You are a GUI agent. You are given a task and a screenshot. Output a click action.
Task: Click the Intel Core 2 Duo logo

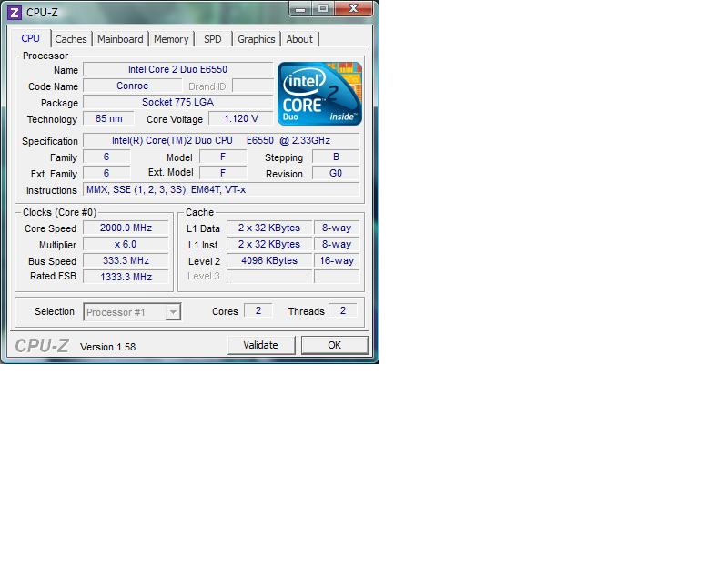tap(319, 94)
